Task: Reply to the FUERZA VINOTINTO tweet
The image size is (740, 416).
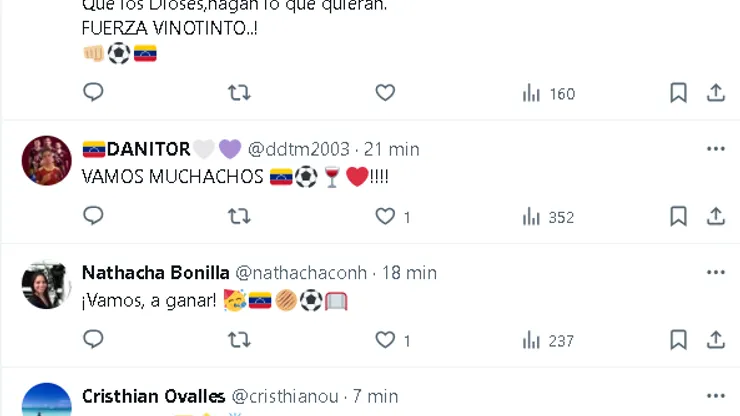Action: tap(93, 93)
